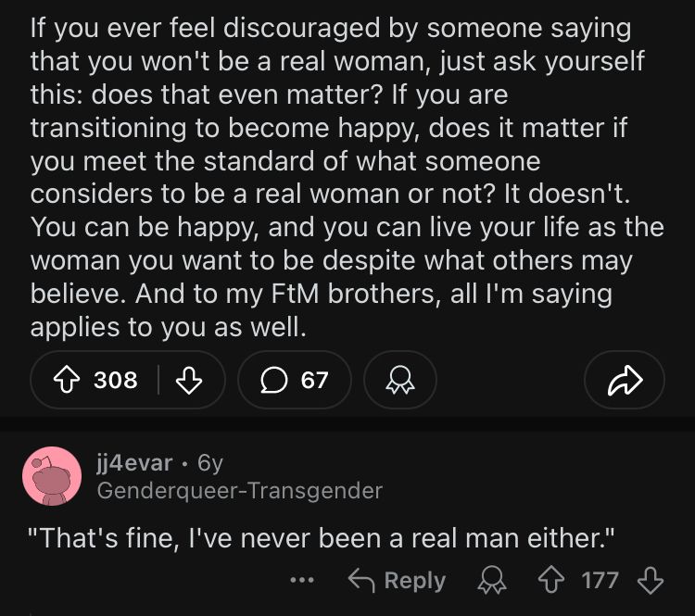Tap the Reply label on the comment
The width and height of the screenshot is (695, 616).
click(415, 580)
